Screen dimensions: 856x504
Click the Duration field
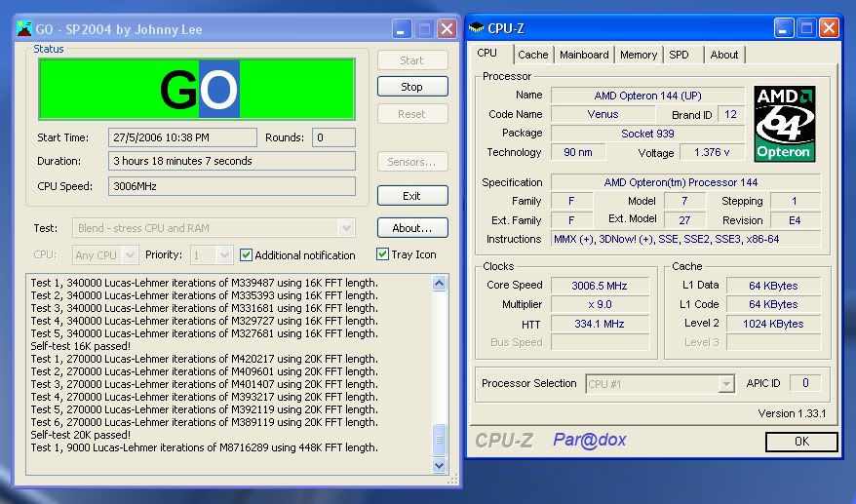231,161
